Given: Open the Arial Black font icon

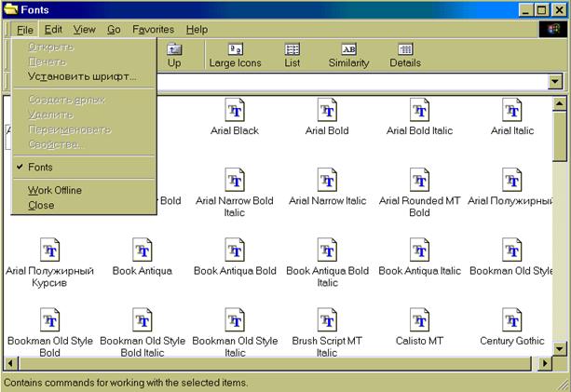Looking at the screenshot, I should pyautogui.click(x=235, y=111).
